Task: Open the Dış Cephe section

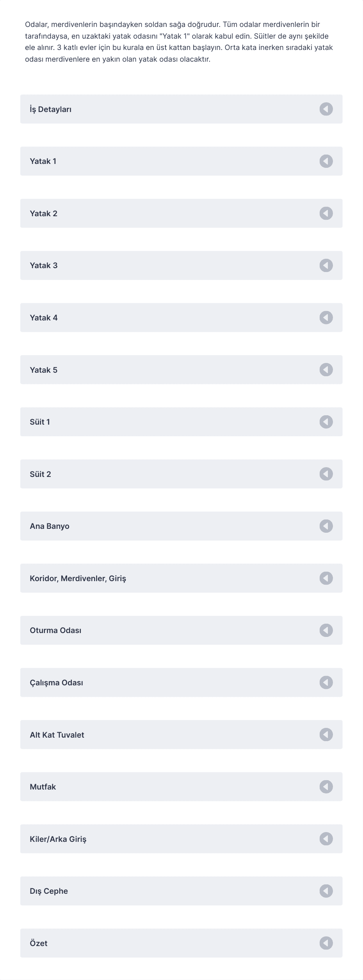Action: [x=181, y=891]
